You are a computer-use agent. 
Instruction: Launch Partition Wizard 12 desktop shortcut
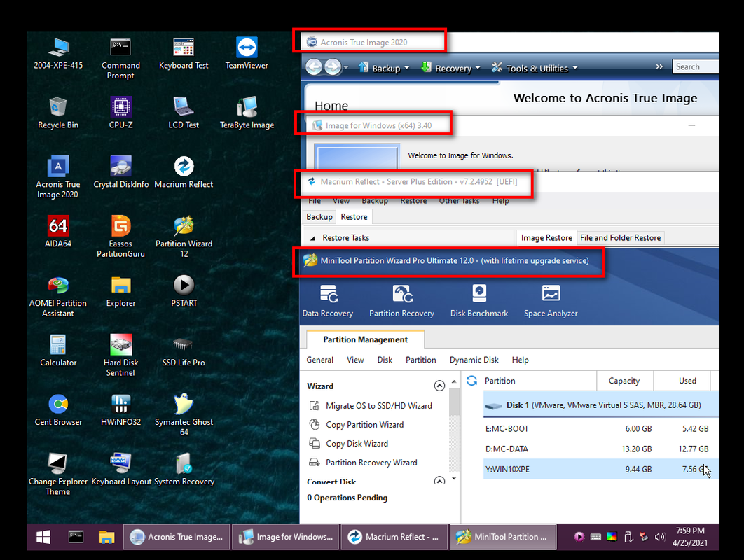[x=184, y=236]
